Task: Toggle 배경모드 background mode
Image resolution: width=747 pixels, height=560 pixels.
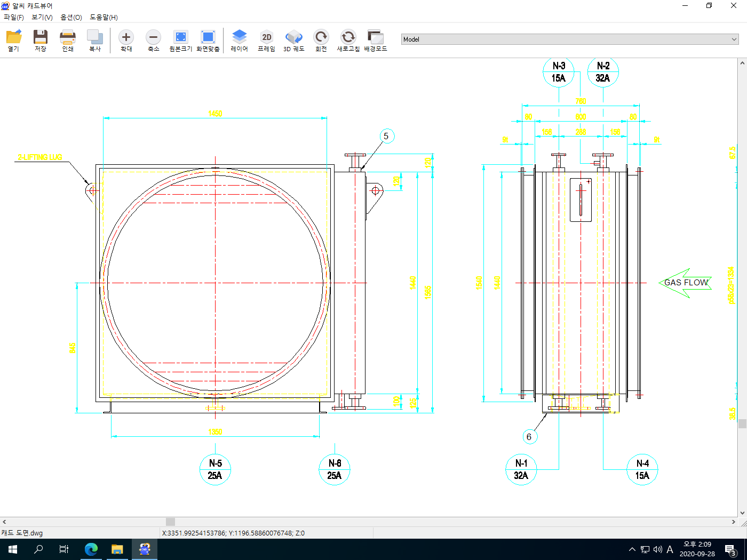Action: pyautogui.click(x=376, y=41)
